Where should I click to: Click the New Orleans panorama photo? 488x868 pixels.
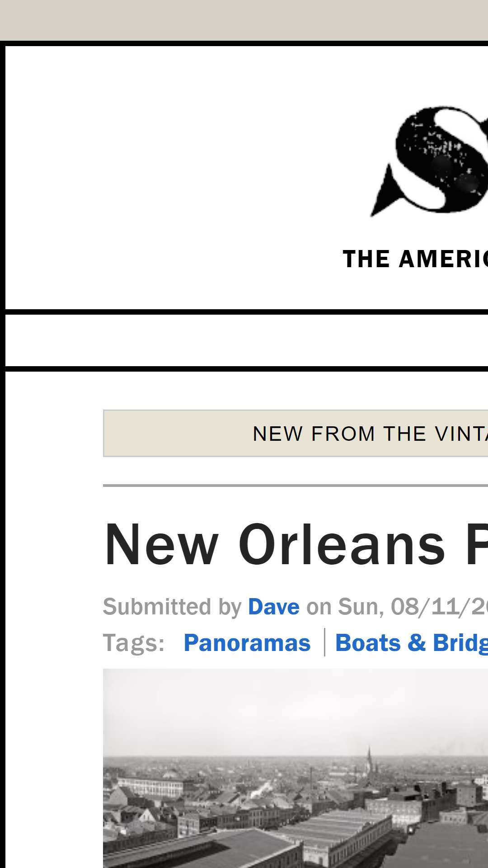coord(296,769)
